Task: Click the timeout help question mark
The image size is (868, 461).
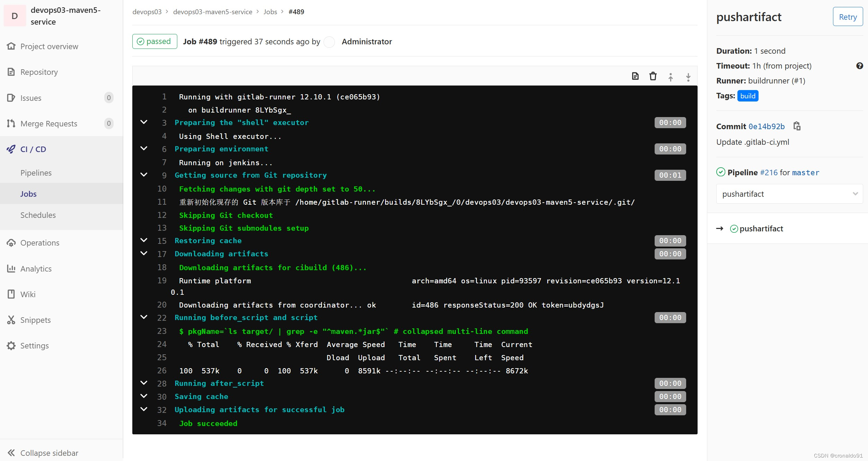Action: point(860,65)
